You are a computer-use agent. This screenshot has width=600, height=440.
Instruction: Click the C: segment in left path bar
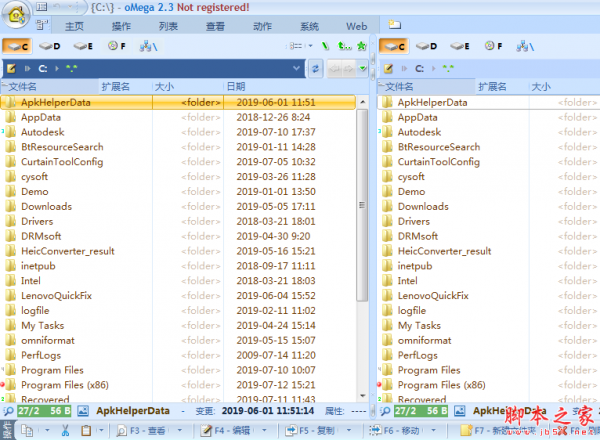click(x=43, y=68)
